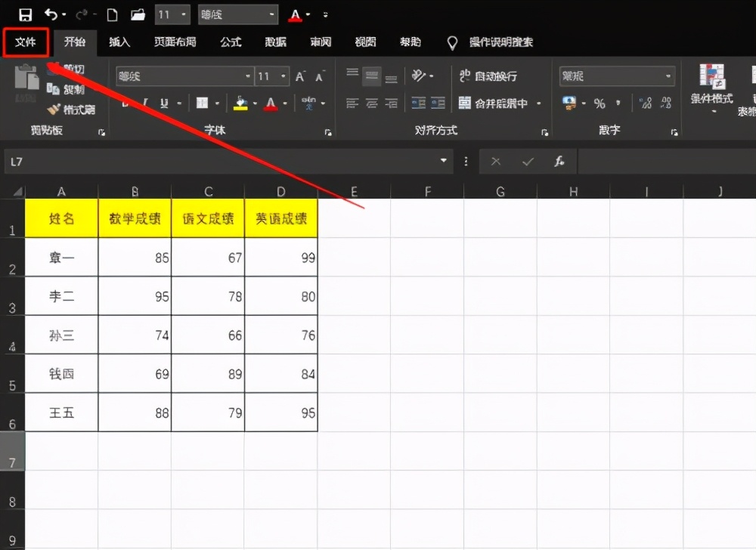Toggle underline formatting
Image resolution: width=756 pixels, height=550 pixels.
point(165,103)
